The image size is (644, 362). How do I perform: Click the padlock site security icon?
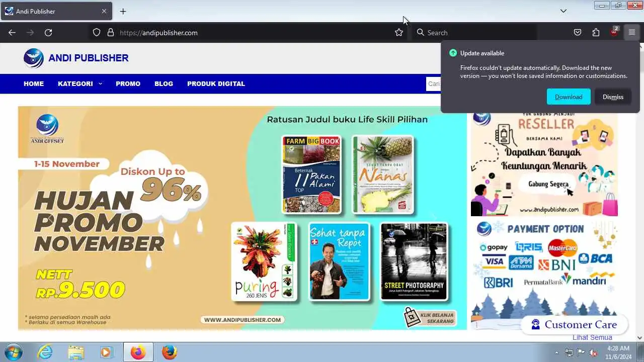pyautogui.click(x=111, y=33)
